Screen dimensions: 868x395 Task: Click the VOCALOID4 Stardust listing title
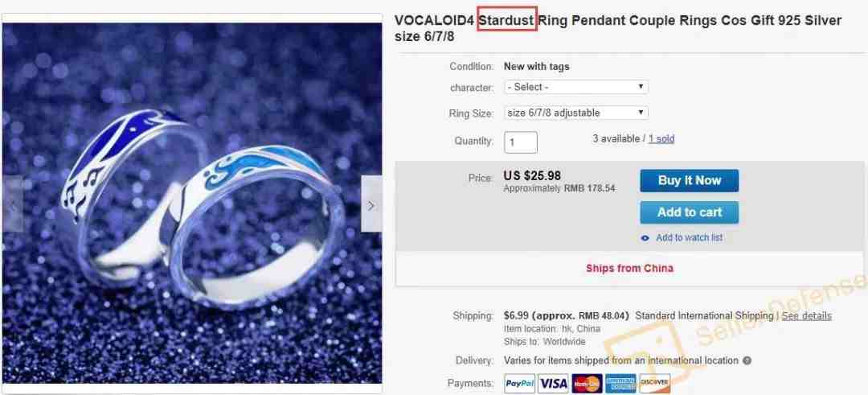618,29
